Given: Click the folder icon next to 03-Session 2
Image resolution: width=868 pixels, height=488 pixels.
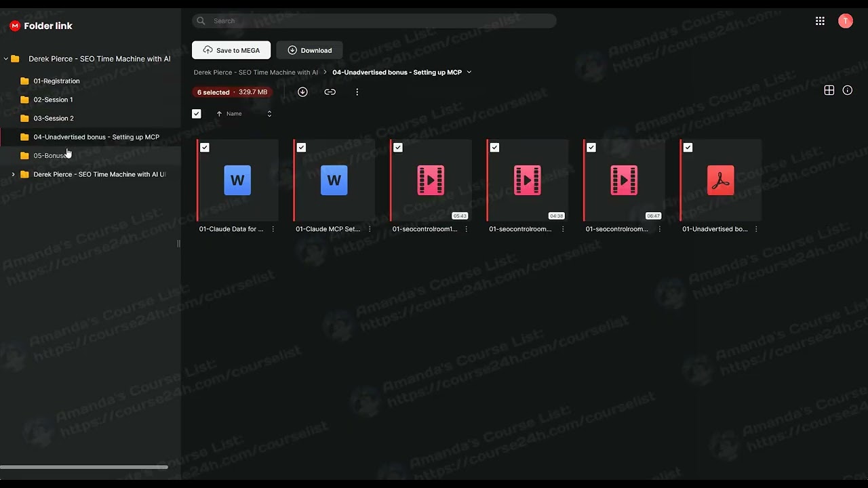Looking at the screenshot, I should coord(24,118).
